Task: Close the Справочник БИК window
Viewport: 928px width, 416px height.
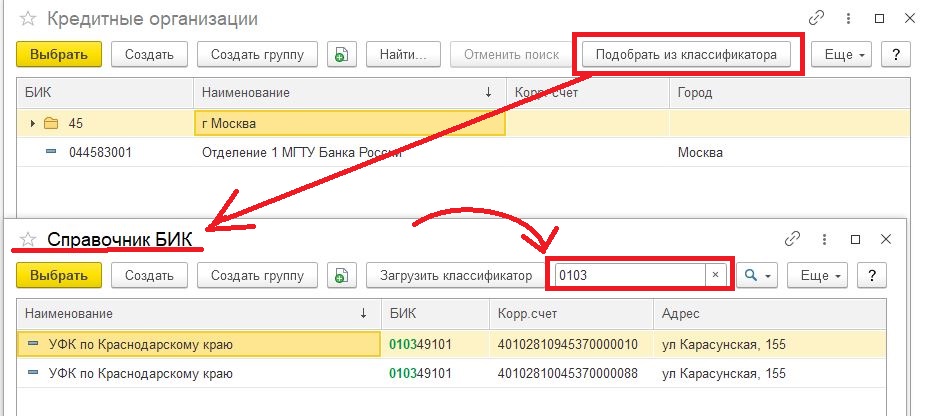Action: pyautogui.click(x=886, y=239)
